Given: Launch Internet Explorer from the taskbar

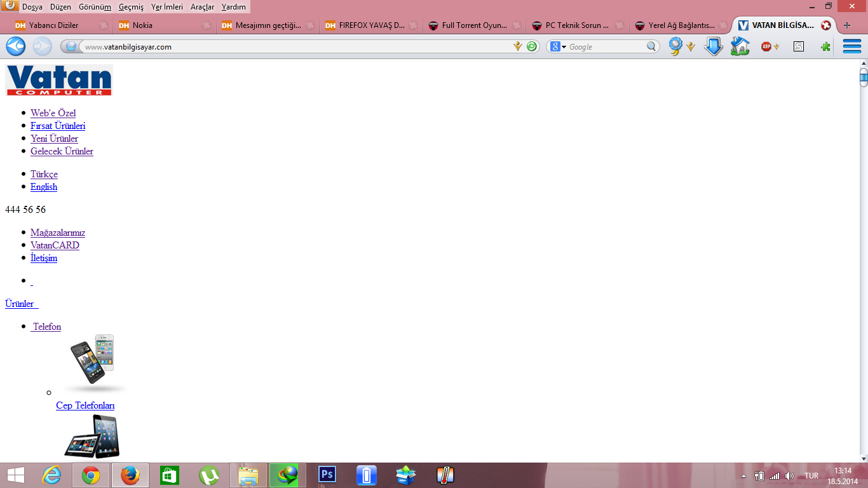Looking at the screenshot, I should tap(51, 475).
